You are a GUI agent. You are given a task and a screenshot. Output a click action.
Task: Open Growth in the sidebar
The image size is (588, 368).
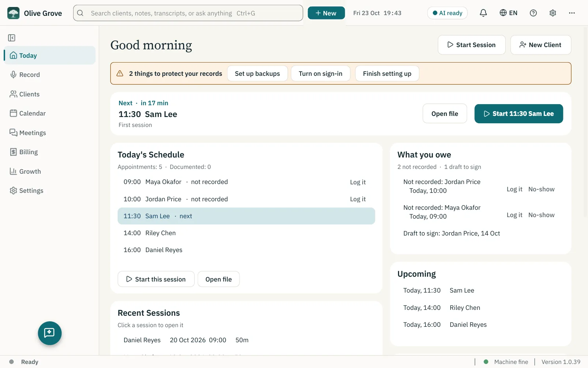(x=50, y=171)
